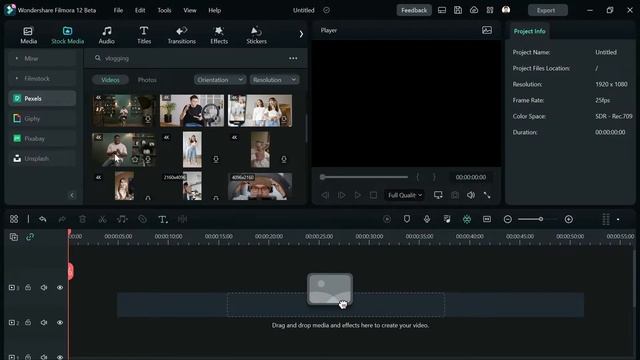Open the Media tab
The height and width of the screenshot is (360, 640).
point(29,35)
